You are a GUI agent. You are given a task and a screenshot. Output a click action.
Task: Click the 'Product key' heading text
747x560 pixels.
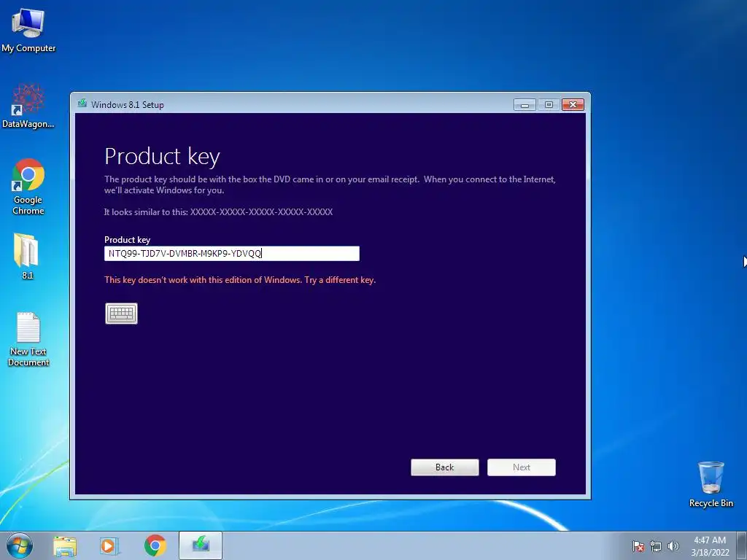click(162, 156)
